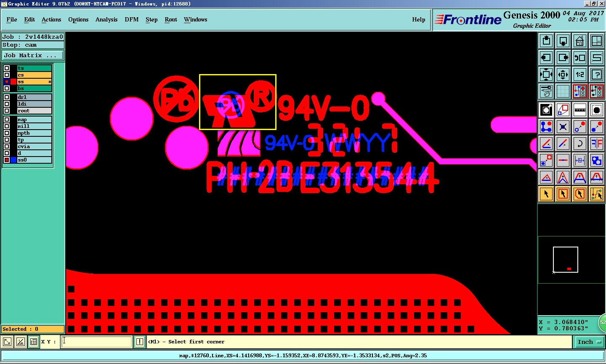Open the Edit menu
The width and height of the screenshot is (606, 364).
pos(29,19)
